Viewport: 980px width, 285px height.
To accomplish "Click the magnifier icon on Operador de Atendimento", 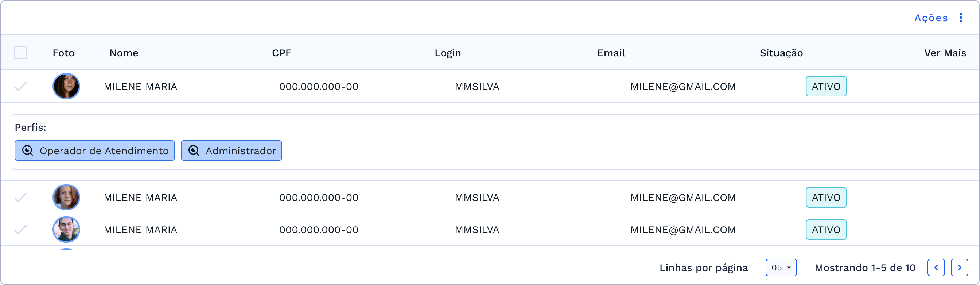I will tap(27, 151).
